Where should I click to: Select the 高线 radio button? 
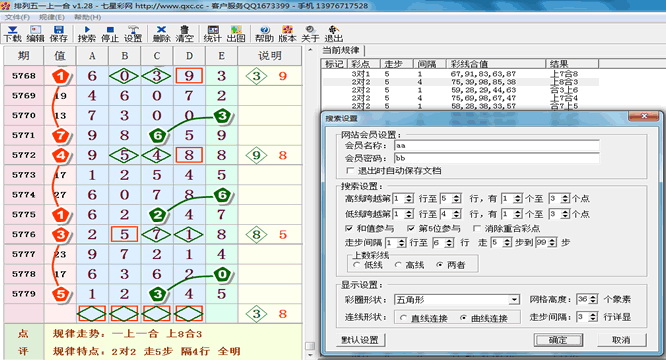398,265
